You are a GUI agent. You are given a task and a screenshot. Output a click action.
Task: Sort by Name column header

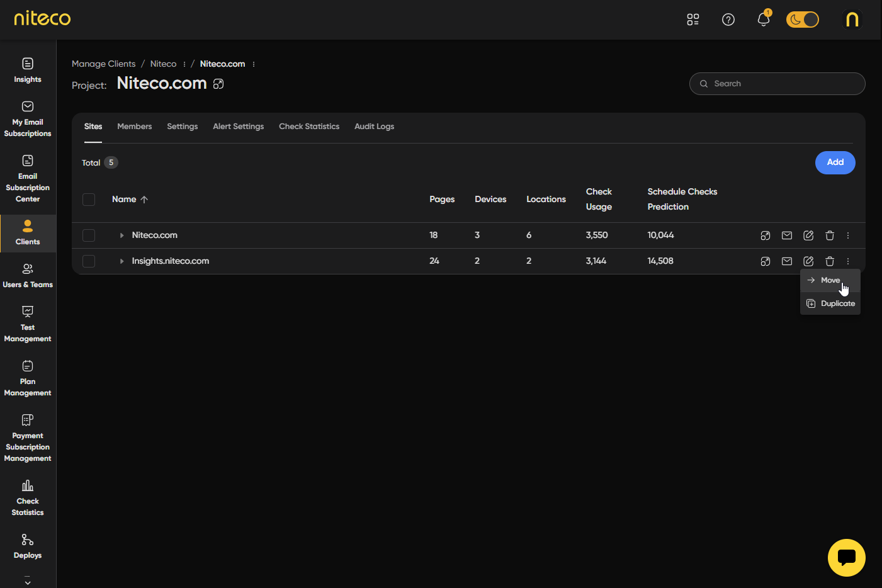pyautogui.click(x=130, y=200)
